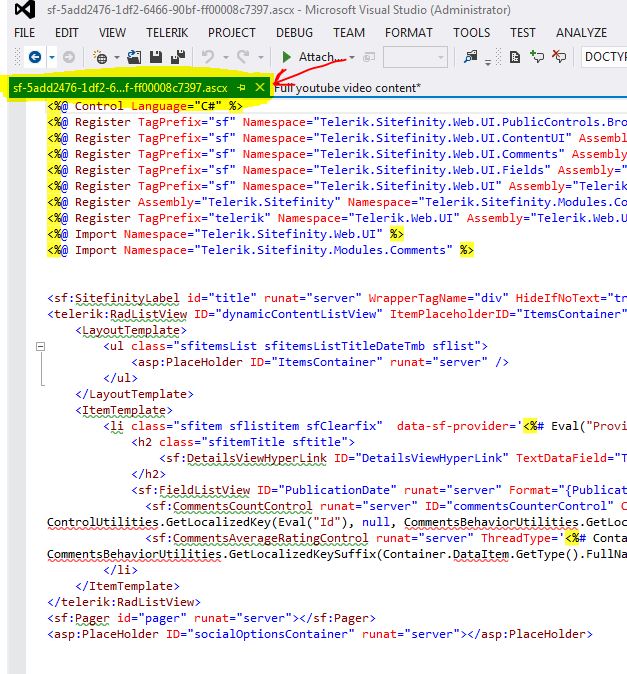This screenshot has height=674, width=627.
Task: Open the Undo history dropdown arrow
Action: 225,57
